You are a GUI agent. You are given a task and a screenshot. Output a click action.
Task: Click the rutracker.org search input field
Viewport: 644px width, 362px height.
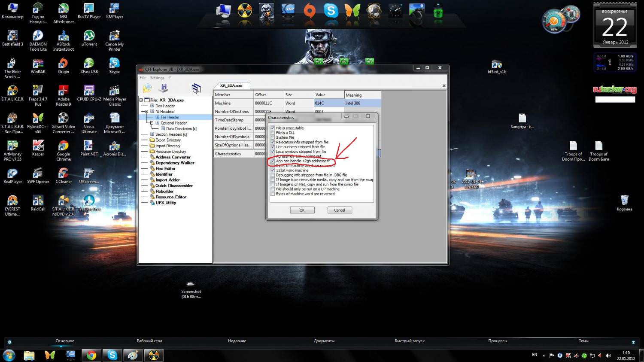[615, 99]
